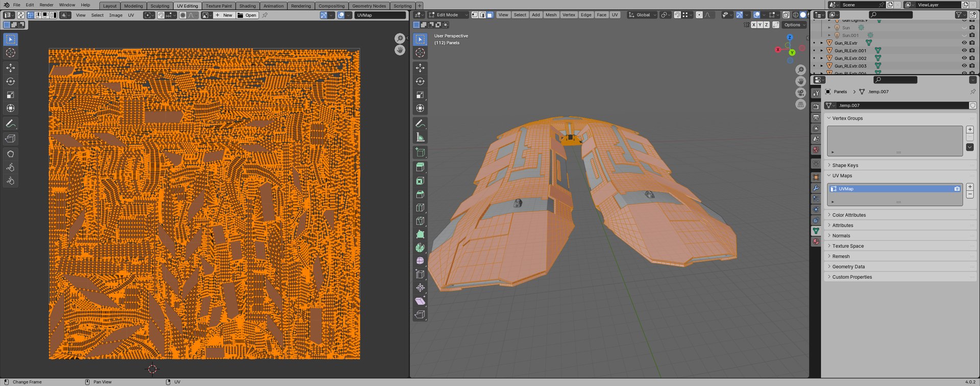Open the Modifiers properties tab
This screenshot has height=386, width=980.
[x=816, y=188]
